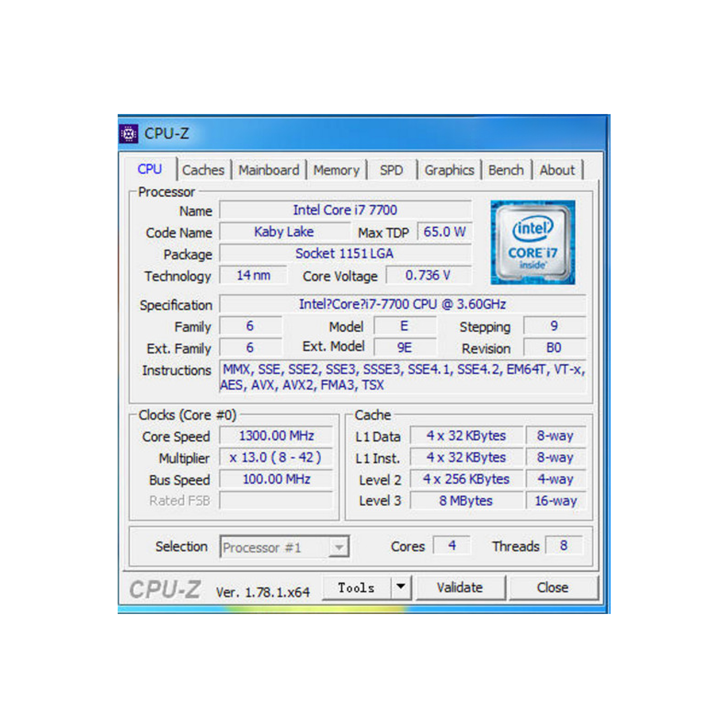Click the Tools button

click(x=356, y=588)
